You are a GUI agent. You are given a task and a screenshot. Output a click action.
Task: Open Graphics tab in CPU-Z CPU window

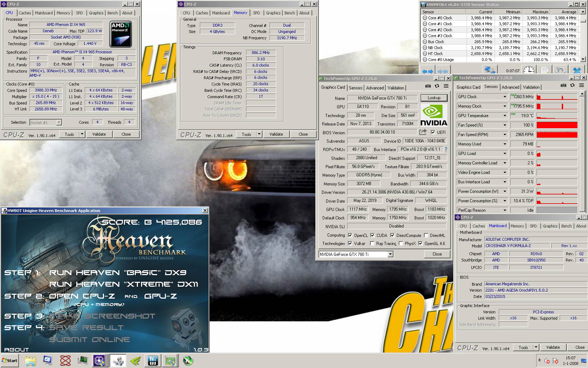(96, 13)
